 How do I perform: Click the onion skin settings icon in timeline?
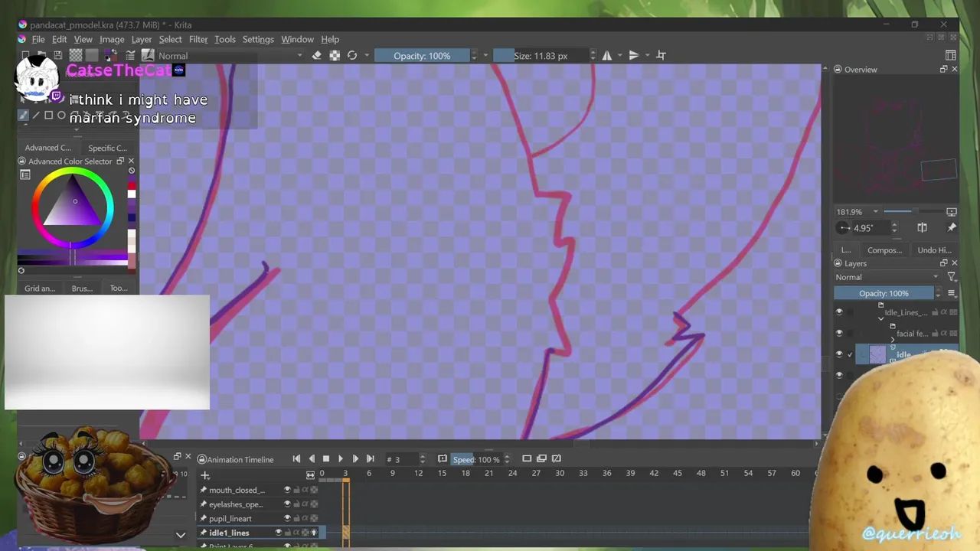(541, 458)
